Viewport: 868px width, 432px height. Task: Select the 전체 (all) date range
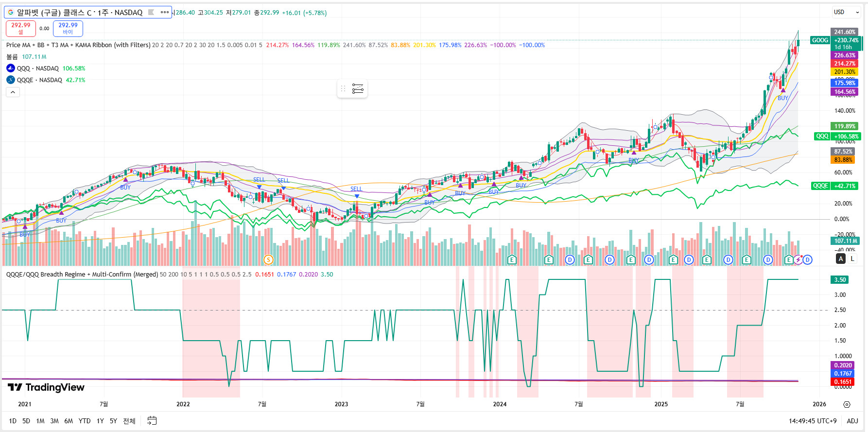coord(129,421)
